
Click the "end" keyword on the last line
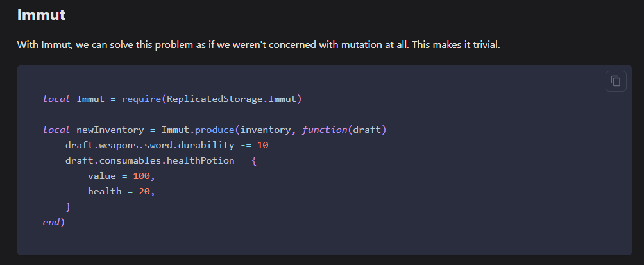pyautogui.click(x=51, y=222)
